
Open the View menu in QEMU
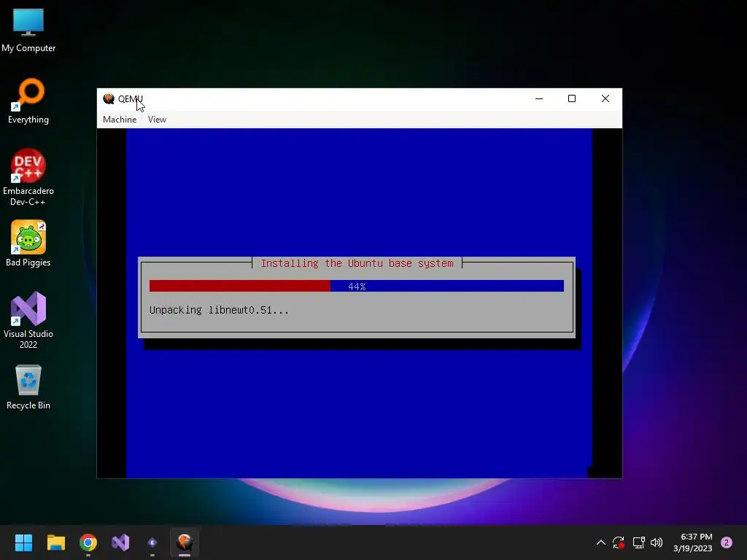tap(157, 120)
